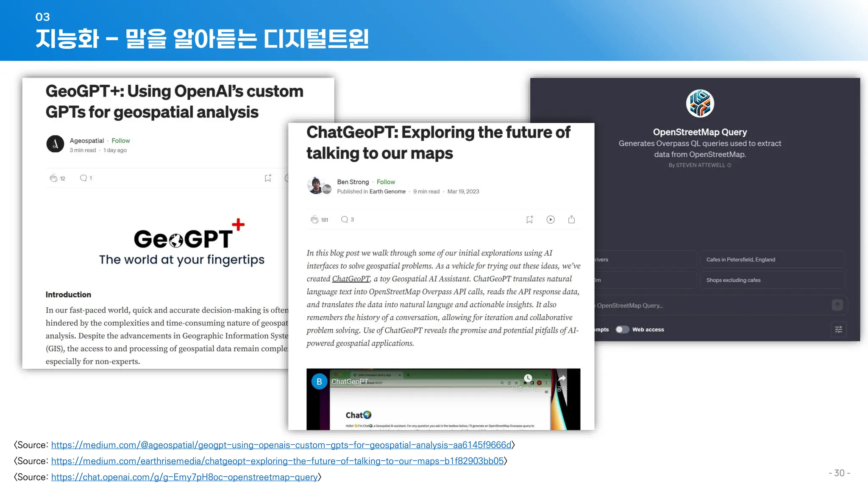The height and width of the screenshot is (488, 868).
Task: Open the settings sliders icon beside Web access
Action: pos(838,330)
